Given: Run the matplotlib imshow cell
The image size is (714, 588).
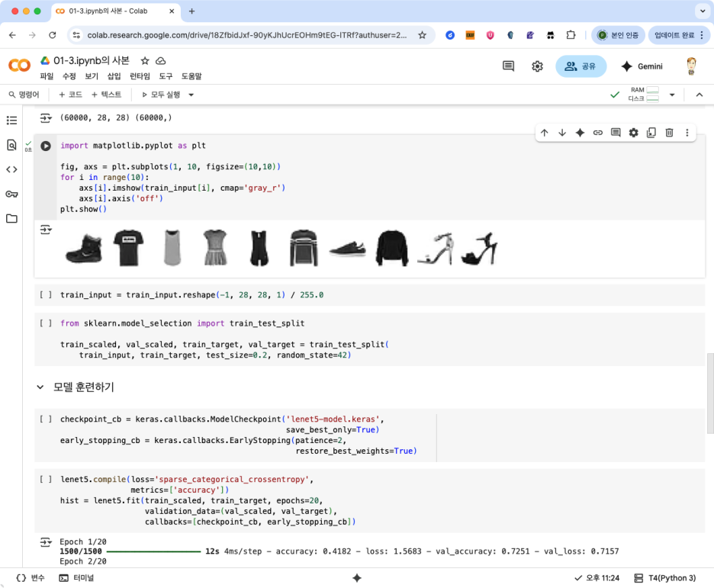Looking at the screenshot, I should click(46, 146).
